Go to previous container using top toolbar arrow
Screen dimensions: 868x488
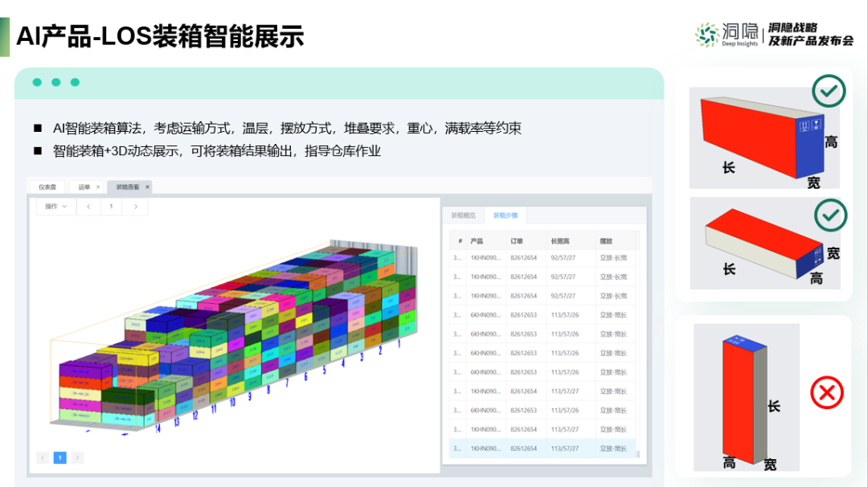(88, 207)
